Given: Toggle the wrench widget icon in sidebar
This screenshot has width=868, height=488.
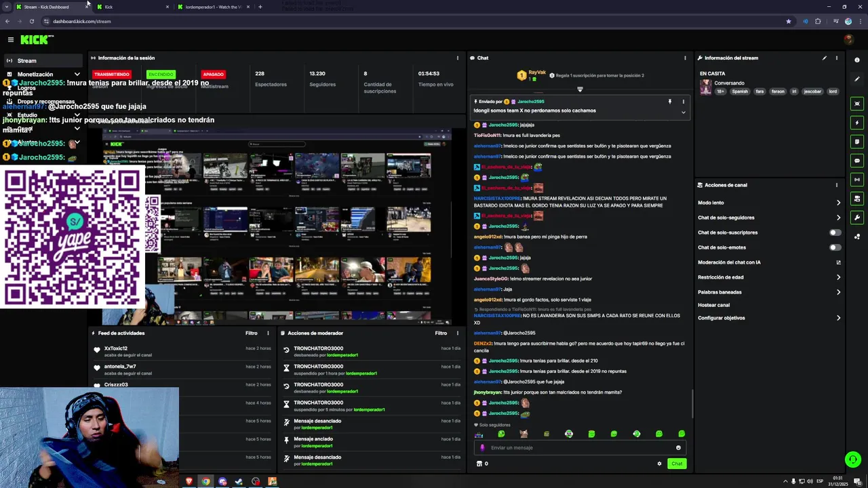Looking at the screenshot, I should (857, 218).
